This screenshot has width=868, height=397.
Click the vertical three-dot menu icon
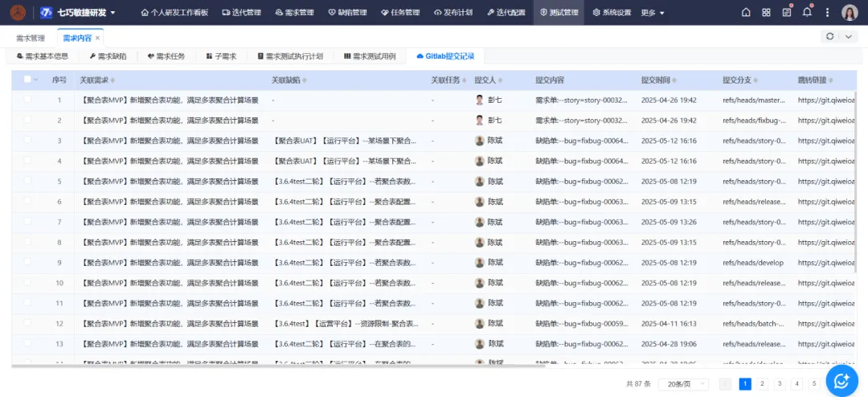point(826,13)
